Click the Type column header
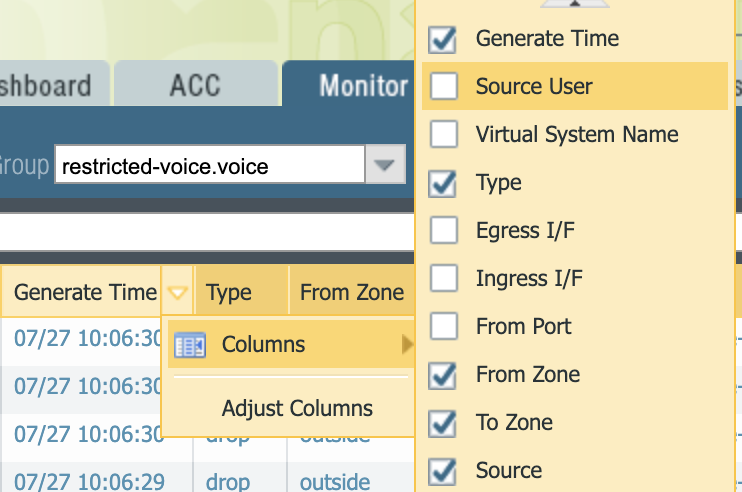 click(241, 291)
